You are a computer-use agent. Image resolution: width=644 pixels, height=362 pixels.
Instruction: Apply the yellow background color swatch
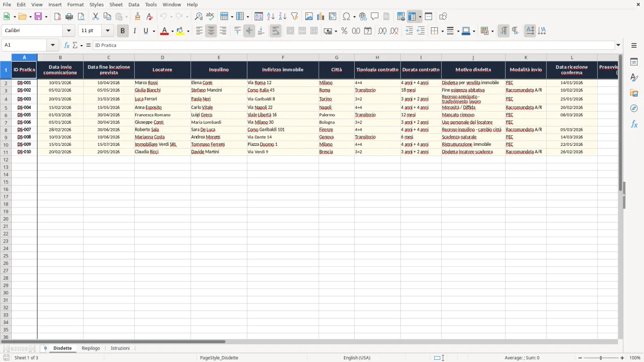(180, 31)
